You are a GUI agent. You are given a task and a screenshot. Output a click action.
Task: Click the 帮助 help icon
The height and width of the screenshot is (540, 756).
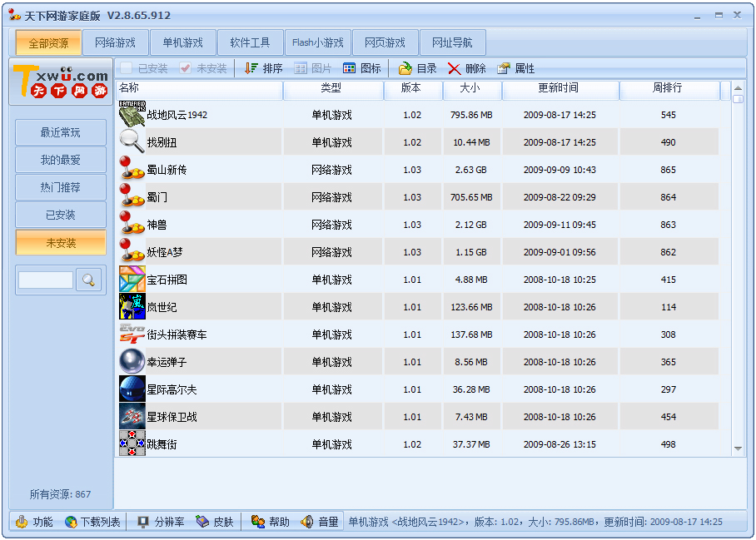(258, 522)
